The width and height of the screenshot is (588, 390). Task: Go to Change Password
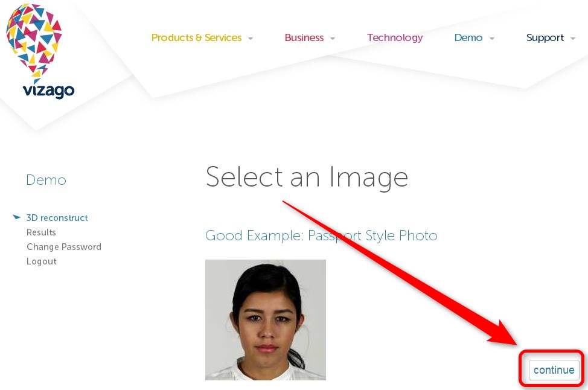tap(64, 247)
